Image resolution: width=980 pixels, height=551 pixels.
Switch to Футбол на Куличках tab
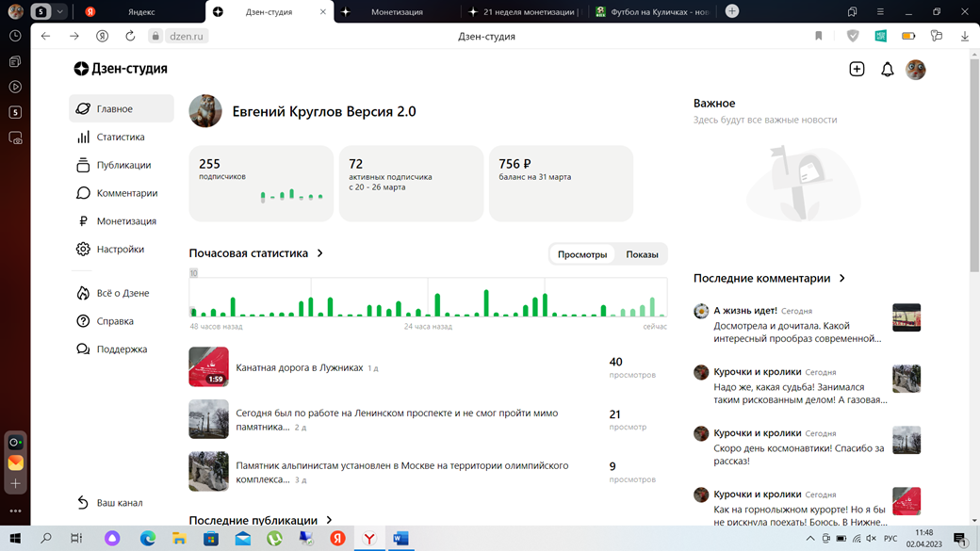click(653, 12)
